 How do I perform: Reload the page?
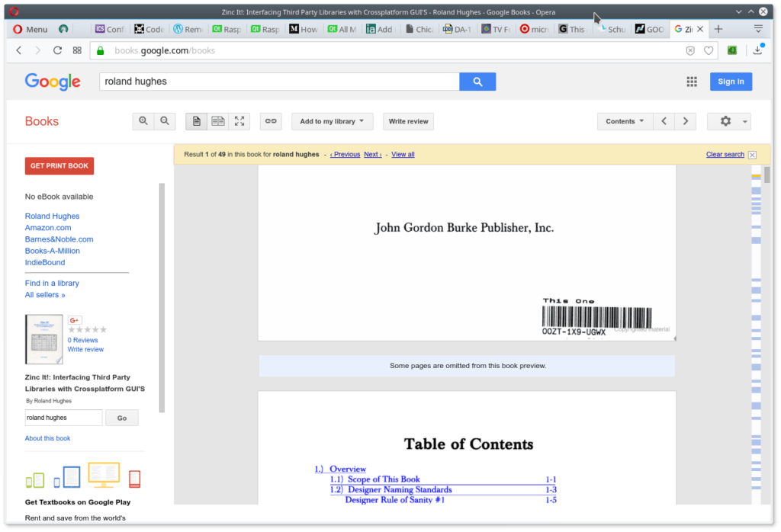57,50
